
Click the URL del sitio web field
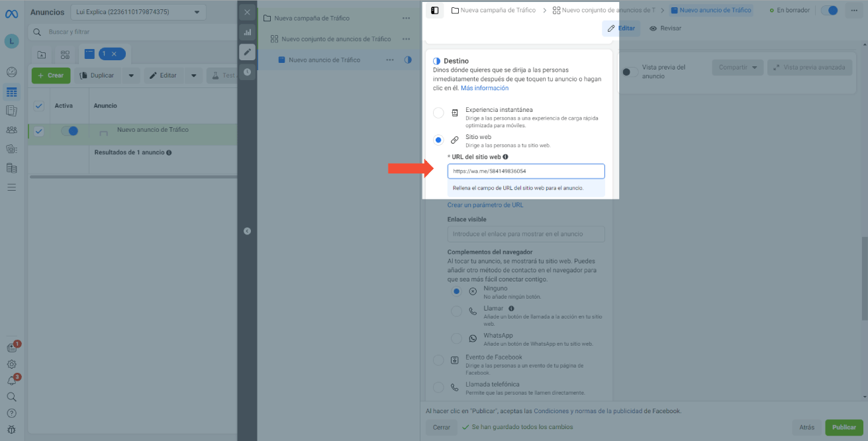(x=526, y=171)
